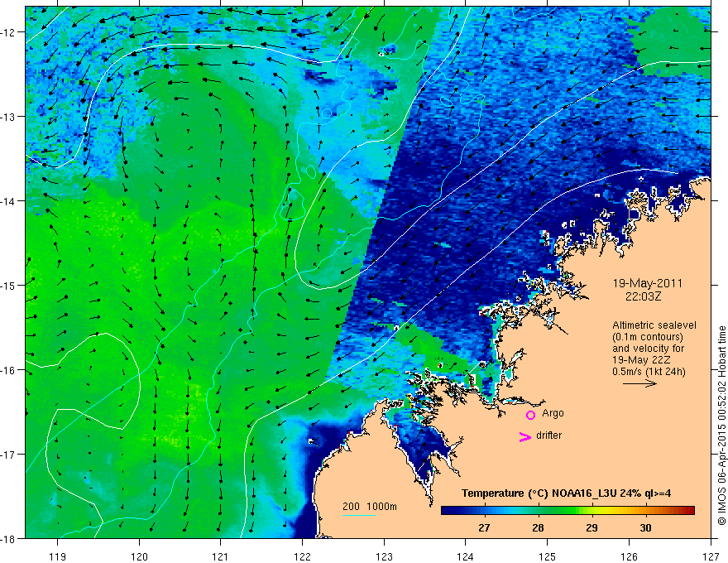Click the 0.5m/s velocity scale arrow
728x563 pixels.
click(639, 383)
